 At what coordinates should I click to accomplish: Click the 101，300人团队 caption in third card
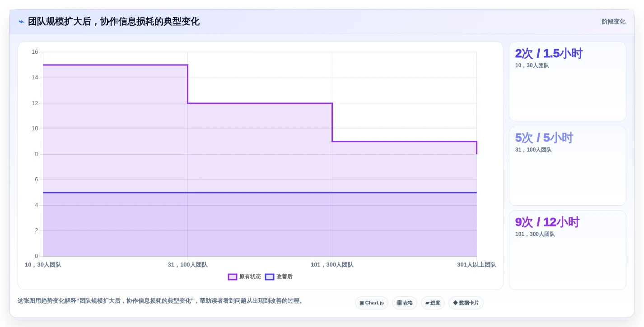tap(535, 234)
